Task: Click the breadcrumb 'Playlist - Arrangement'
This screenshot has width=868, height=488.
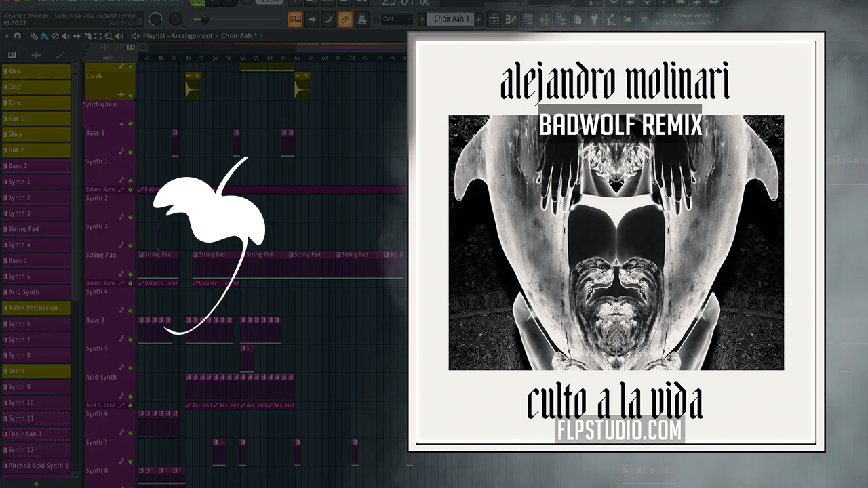Action: (178, 36)
